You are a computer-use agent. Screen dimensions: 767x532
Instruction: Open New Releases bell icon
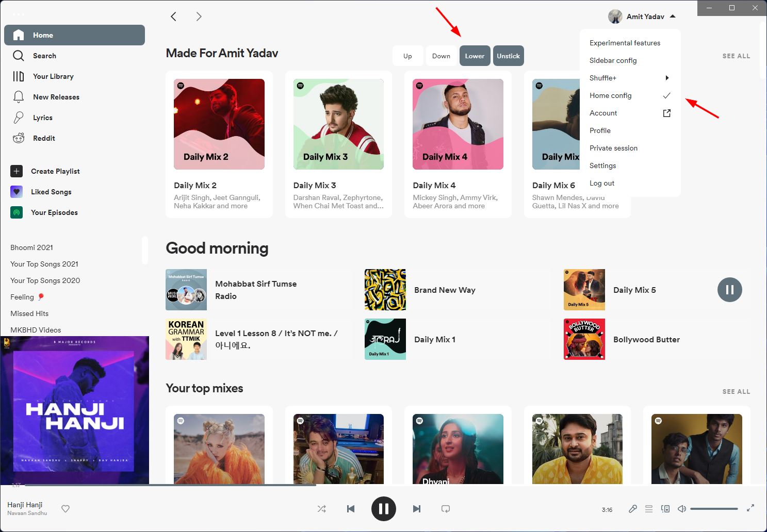19,97
